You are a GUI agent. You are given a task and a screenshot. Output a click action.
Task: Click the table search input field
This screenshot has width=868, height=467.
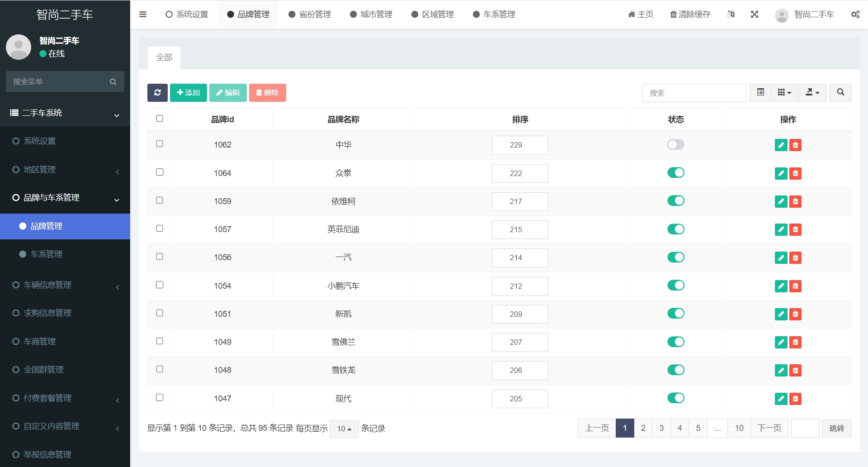[x=694, y=93]
